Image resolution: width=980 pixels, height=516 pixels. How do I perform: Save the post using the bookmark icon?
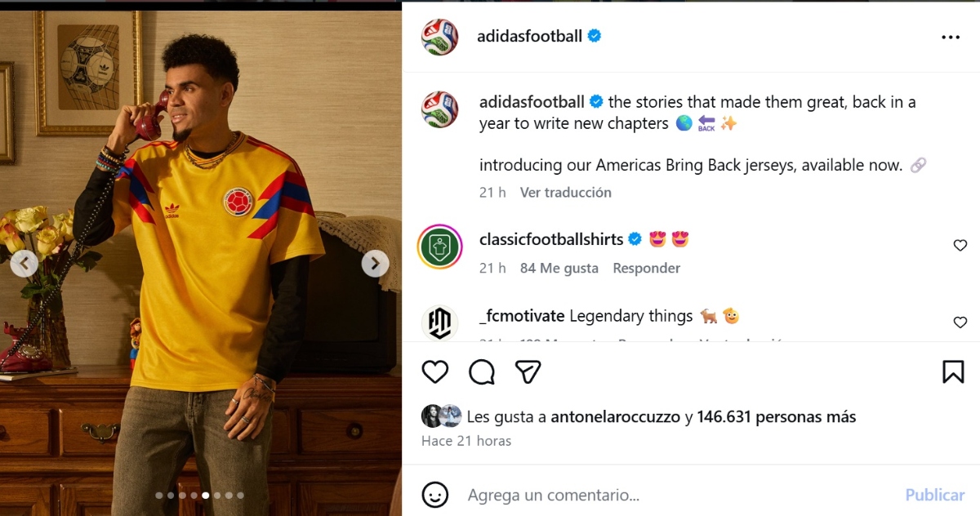pyautogui.click(x=953, y=371)
